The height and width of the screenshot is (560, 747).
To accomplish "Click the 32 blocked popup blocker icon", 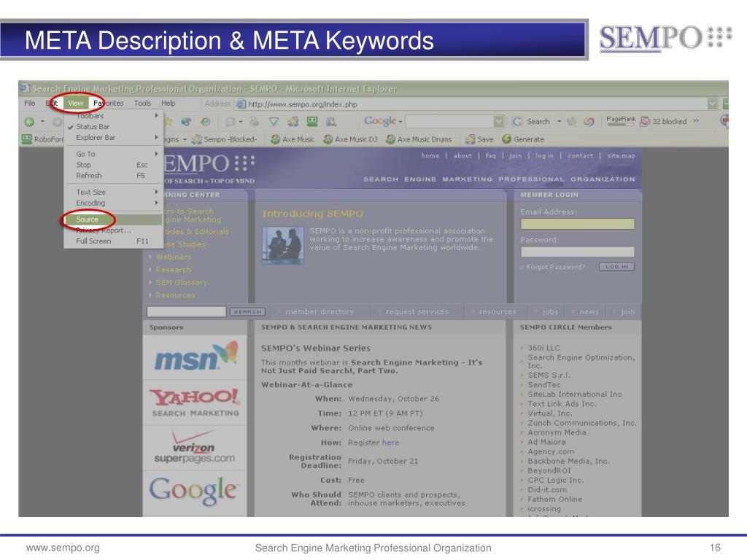I will [645, 122].
